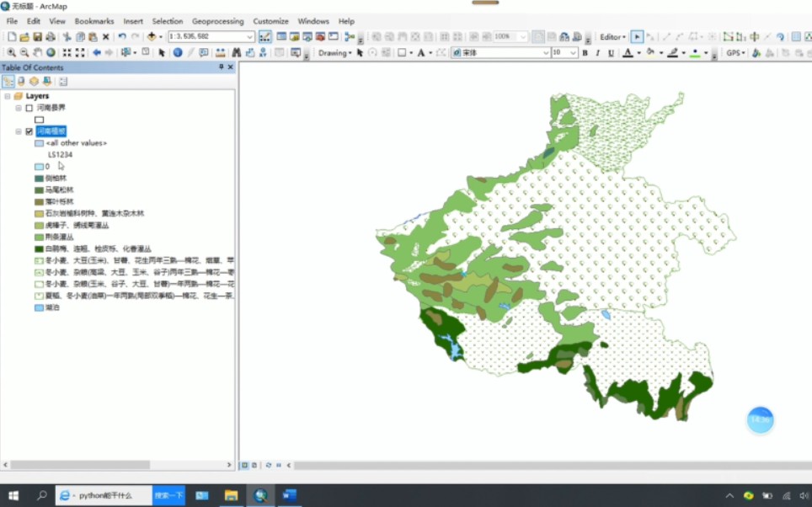Image resolution: width=812 pixels, height=507 pixels.
Task: Collapse the 河南县界 layer legend
Action: pyautogui.click(x=19, y=109)
